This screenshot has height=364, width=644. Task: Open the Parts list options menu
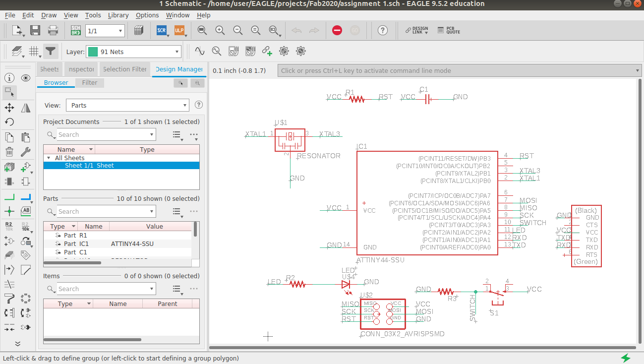pos(193,211)
